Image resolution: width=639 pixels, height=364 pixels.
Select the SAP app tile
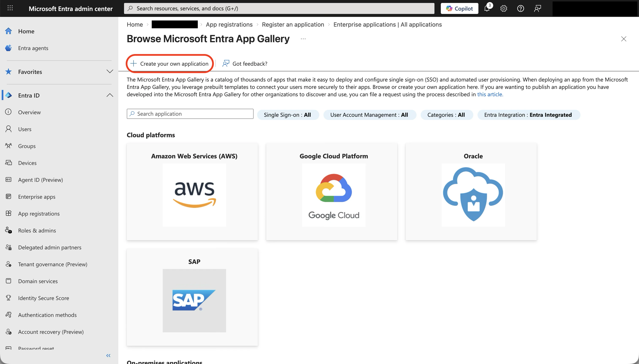(x=192, y=297)
